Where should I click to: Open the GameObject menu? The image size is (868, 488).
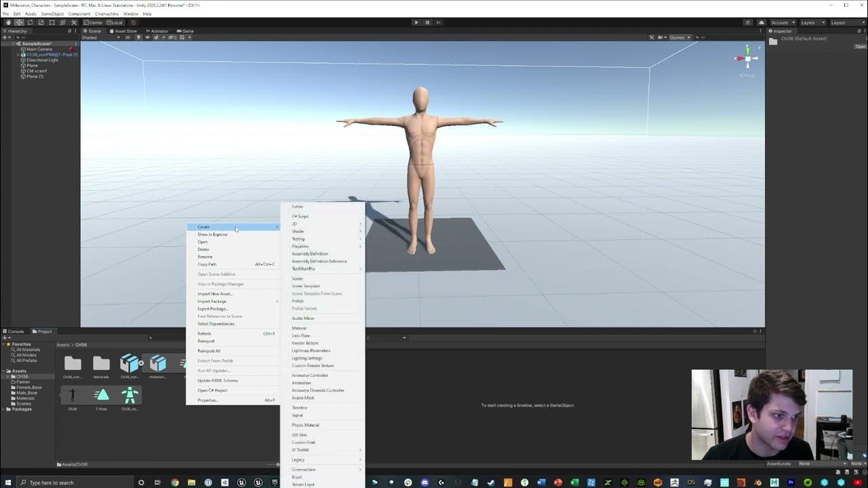point(52,14)
